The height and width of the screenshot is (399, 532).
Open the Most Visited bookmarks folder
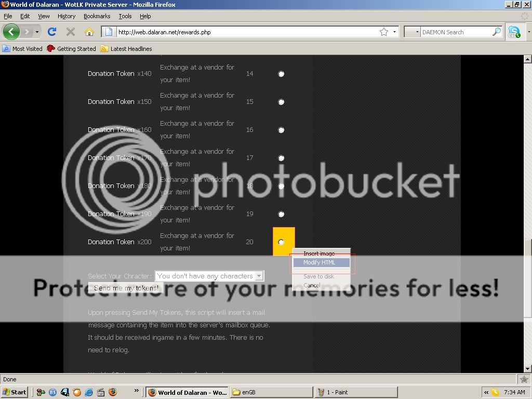(x=22, y=49)
